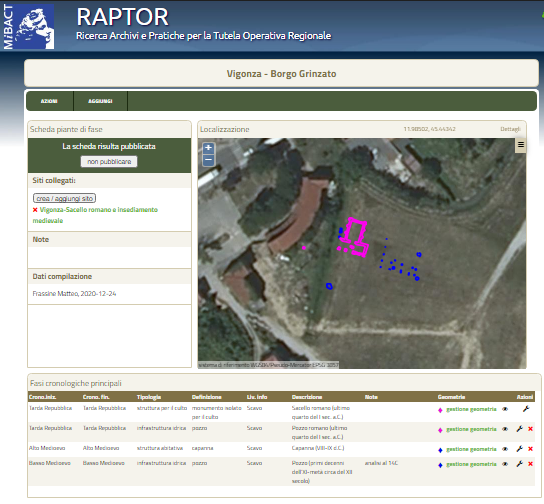Click the non pubblicare button
The height and width of the screenshot is (504, 544).
point(109,162)
